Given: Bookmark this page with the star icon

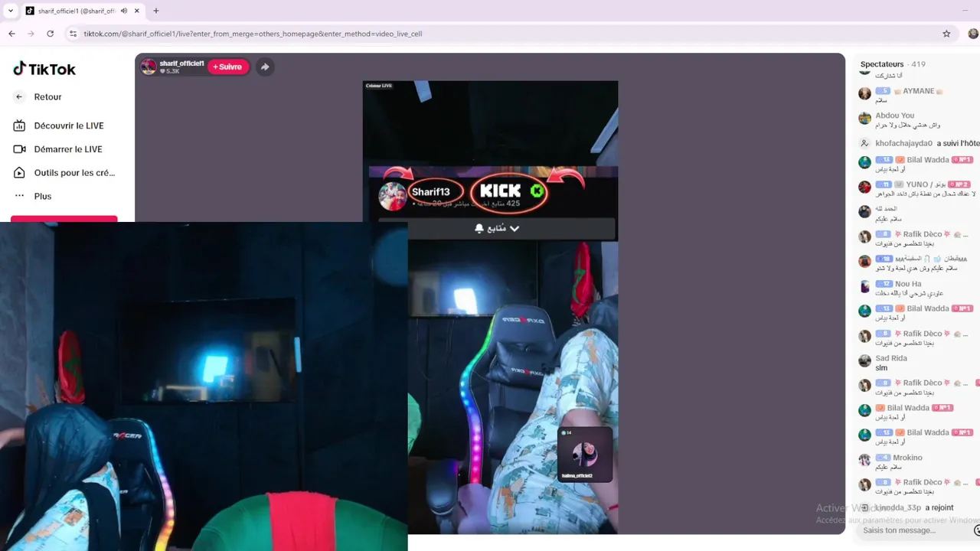Looking at the screenshot, I should click(946, 34).
